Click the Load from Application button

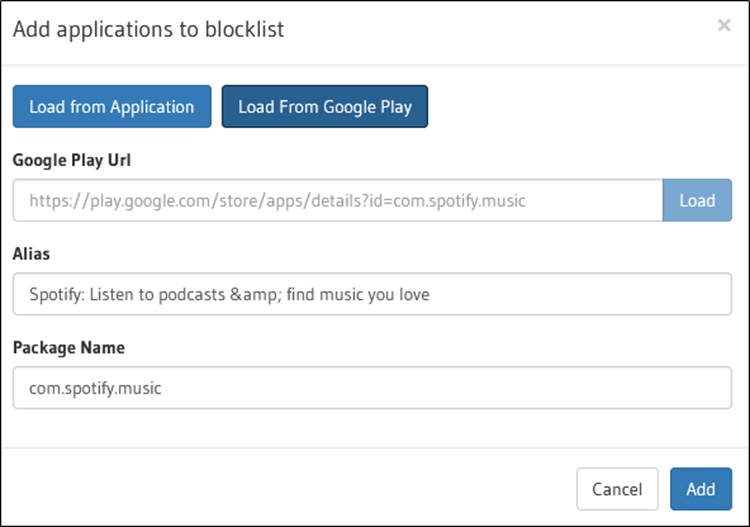coord(112,107)
